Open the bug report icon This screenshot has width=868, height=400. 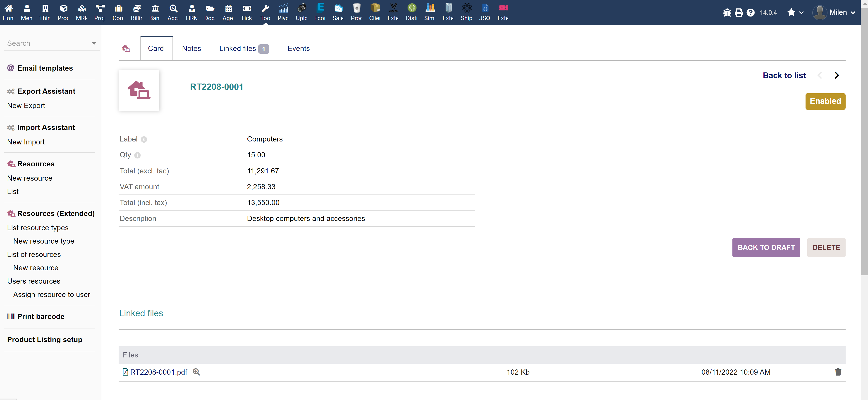[x=727, y=12]
